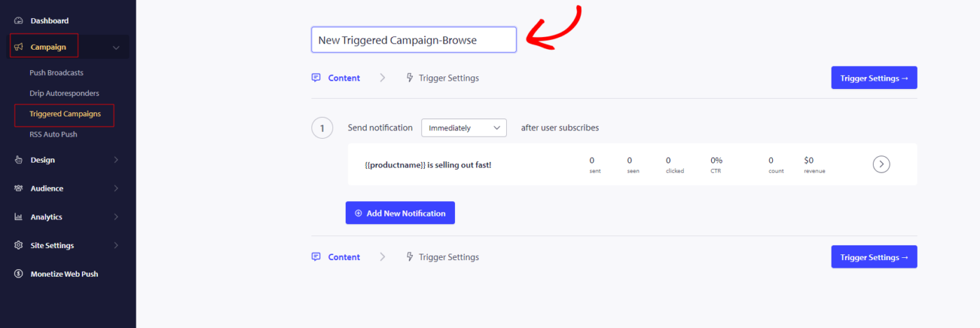Select Triggered Campaigns in sidebar
Screen dimensions: 980x328
[x=65, y=114]
